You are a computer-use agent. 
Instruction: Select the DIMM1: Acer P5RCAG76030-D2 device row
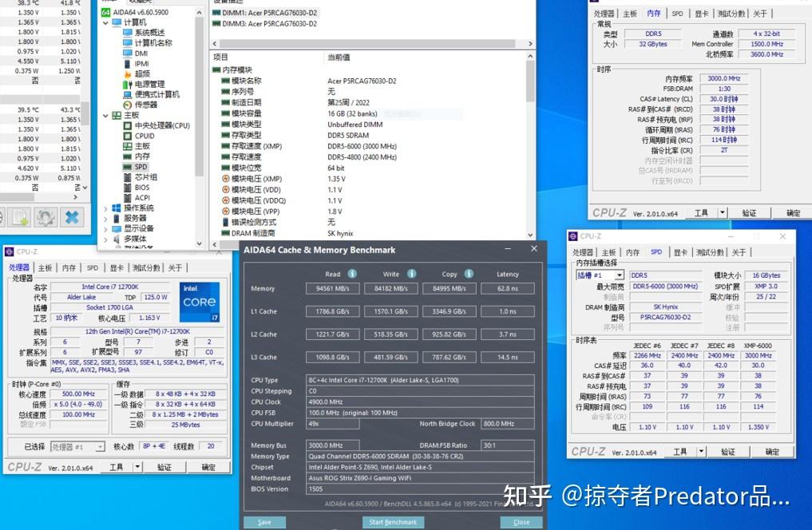click(x=265, y=13)
